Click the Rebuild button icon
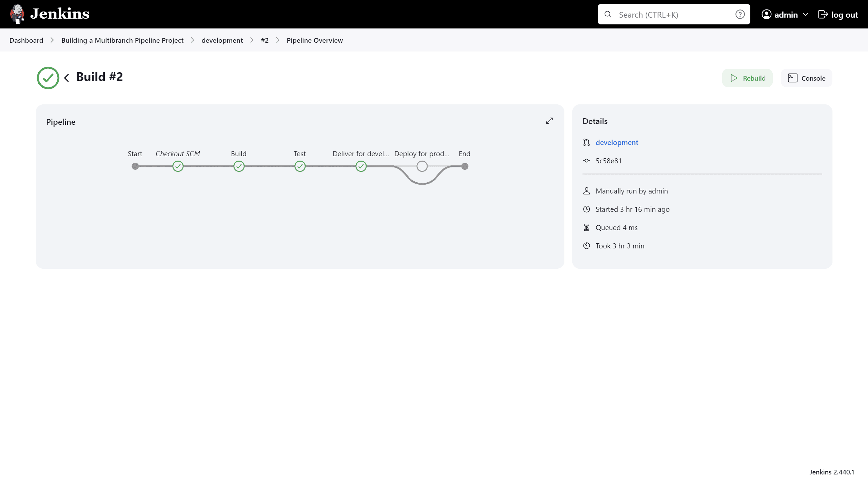The width and height of the screenshot is (868, 488). point(734,78)
